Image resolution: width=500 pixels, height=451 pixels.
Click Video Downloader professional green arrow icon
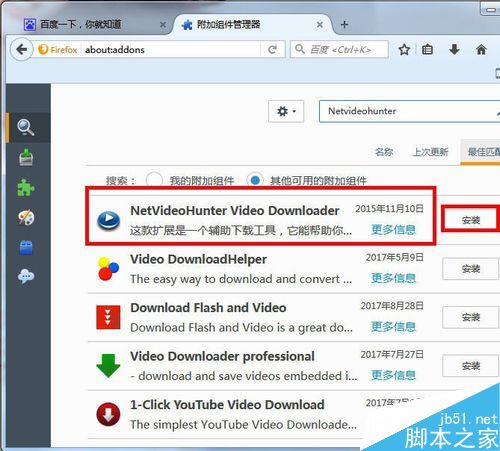tap(108, 366)
